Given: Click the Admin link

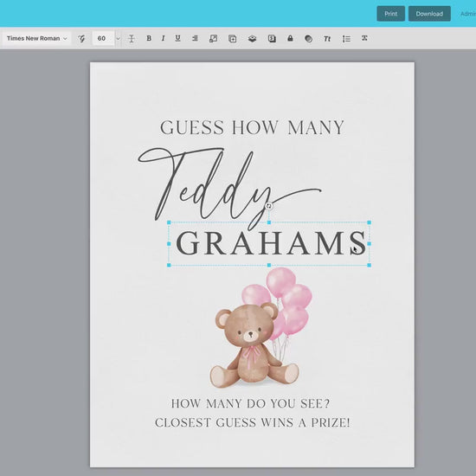Looking at the screenshot, I should (x=468, y=14).
